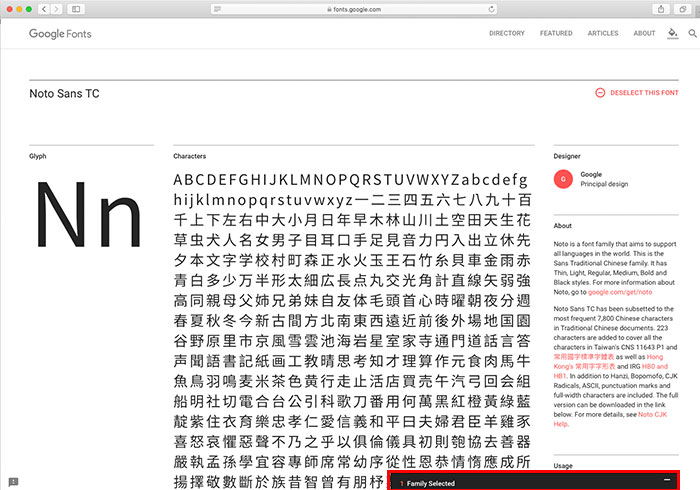Toggle Safari sidebar button
The height and width of the screenshot is (490, 700).
[x=76, y=9]
